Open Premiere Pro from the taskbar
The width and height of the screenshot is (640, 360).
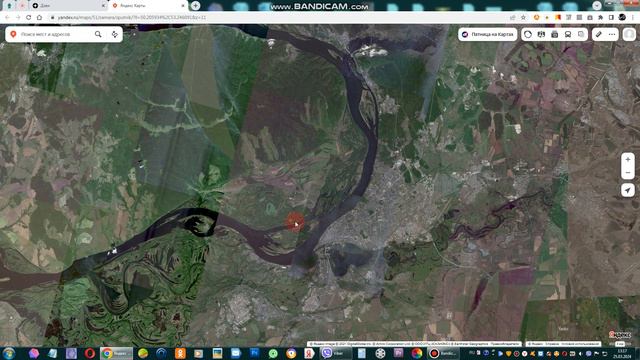(x=398, y=353)
